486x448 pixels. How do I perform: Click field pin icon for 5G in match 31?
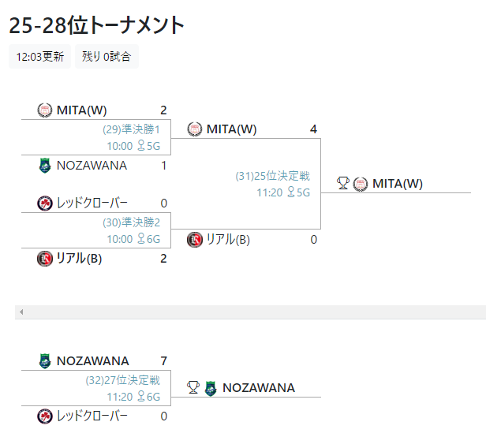[x=291, y=192]
